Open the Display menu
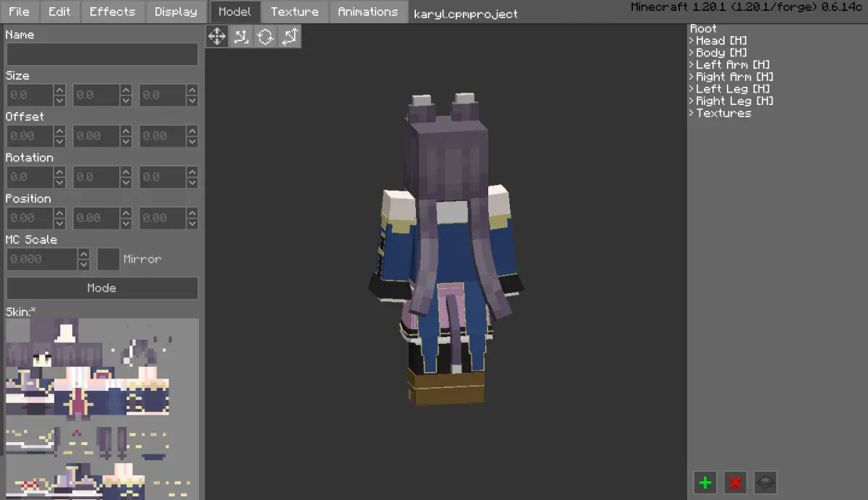This screenshot has width=868, height=500. (x=176, y=12)
